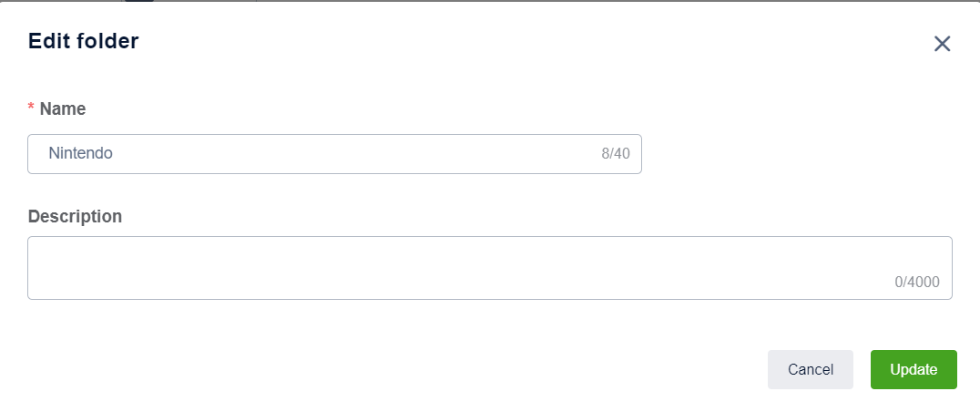Focus the Name input field
This screenshot has height=412, width=980.
(334, 154)
